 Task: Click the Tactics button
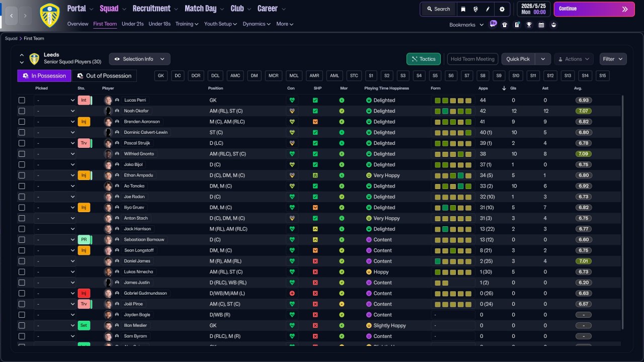(x=423, y=59)
